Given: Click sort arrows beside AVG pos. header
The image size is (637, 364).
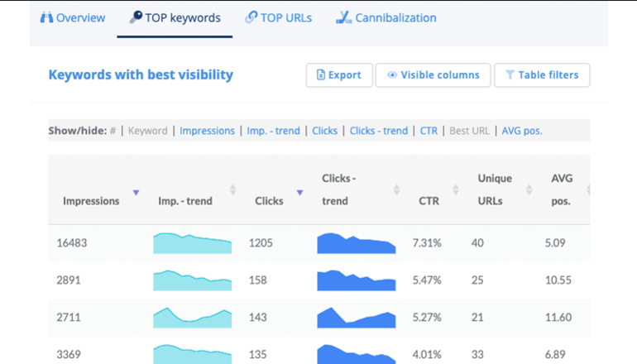Looking at the screenshot, I should 588,189.
